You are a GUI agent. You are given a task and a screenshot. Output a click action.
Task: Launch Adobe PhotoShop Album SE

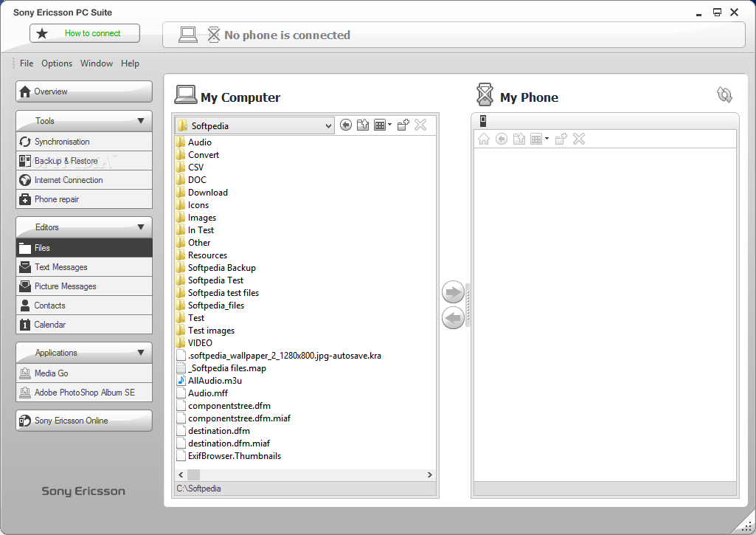pyautogui.click(x=84, y=393)
